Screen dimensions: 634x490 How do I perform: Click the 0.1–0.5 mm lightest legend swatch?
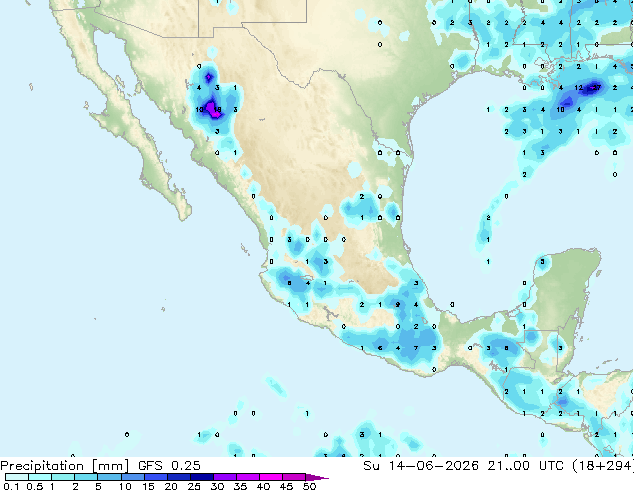[17, 477]
